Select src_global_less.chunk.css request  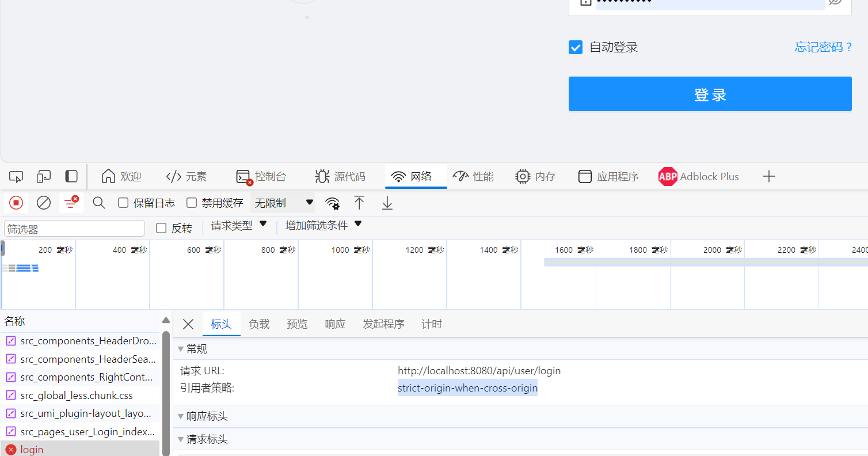81,396
